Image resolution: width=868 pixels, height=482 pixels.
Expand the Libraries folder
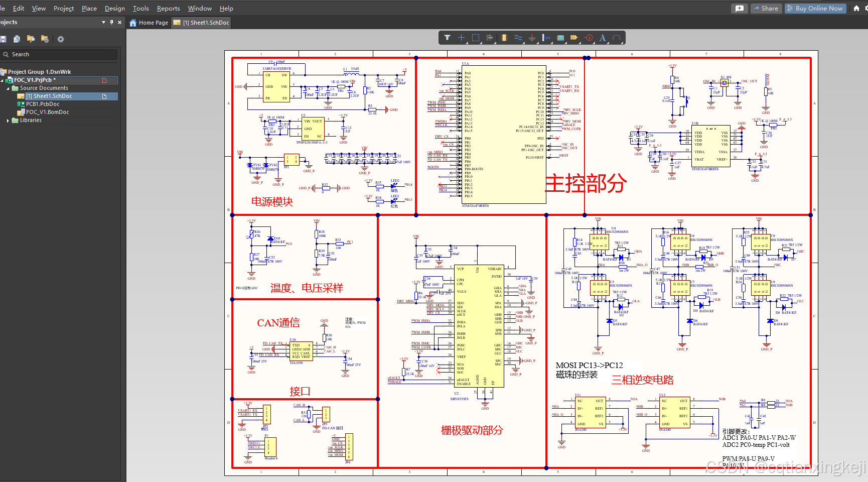[x=8, y=120]
